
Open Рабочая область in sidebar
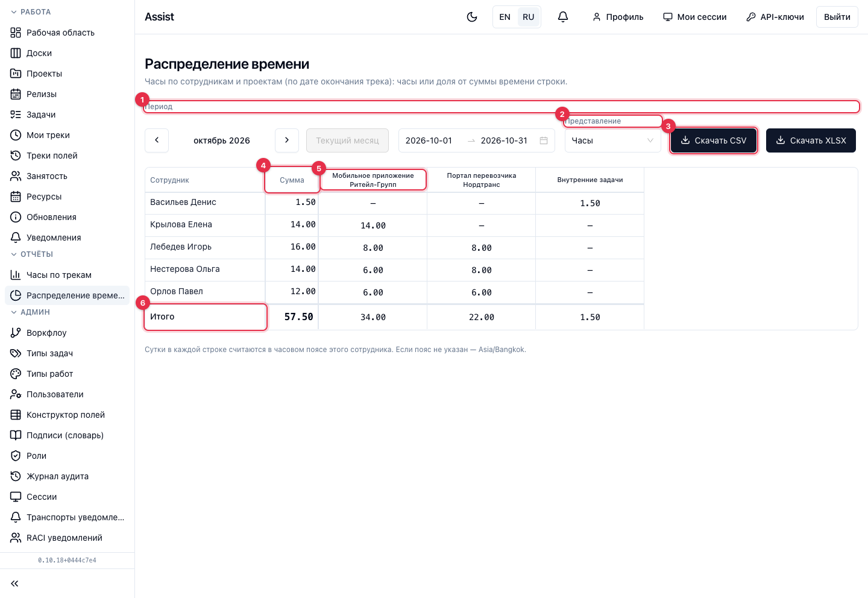pos(67,33)
